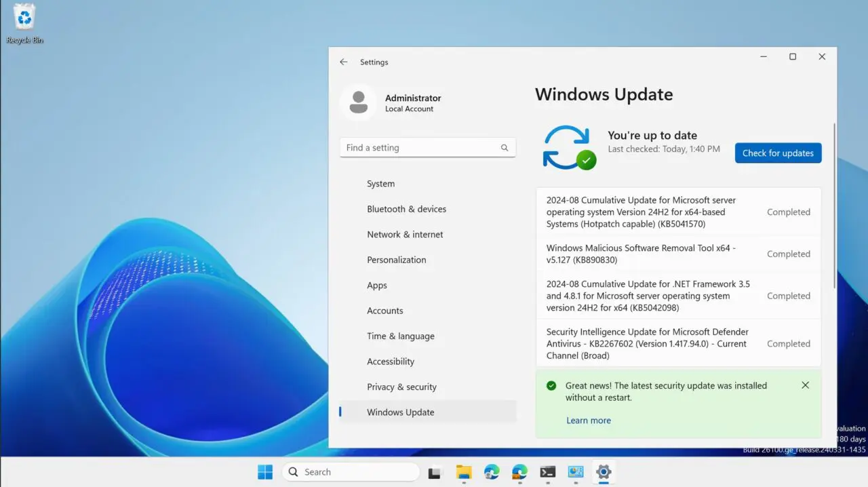Screen dimensions: 868x487
Task: Open Settings from the taskbar gear icon
Action: click(604, 471)
